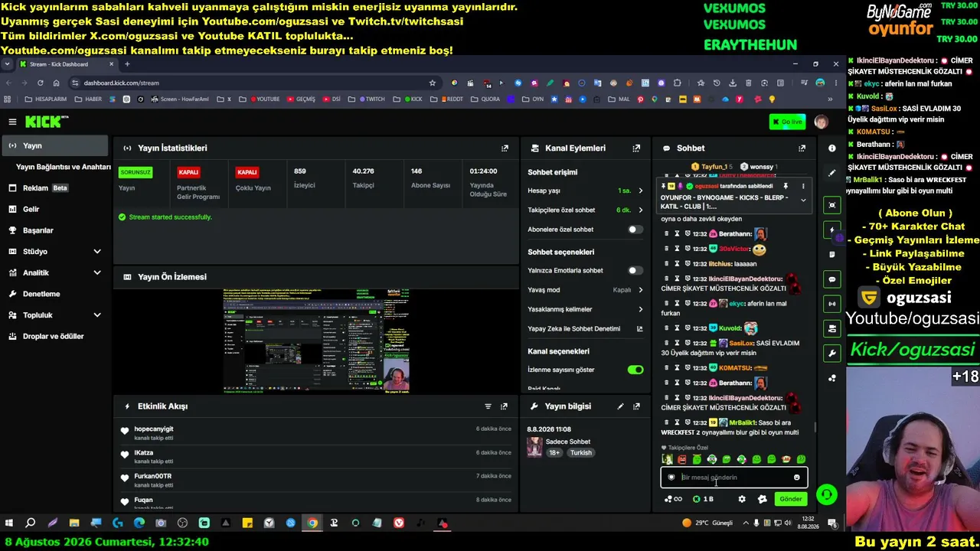Click the green support headset button

826,495
